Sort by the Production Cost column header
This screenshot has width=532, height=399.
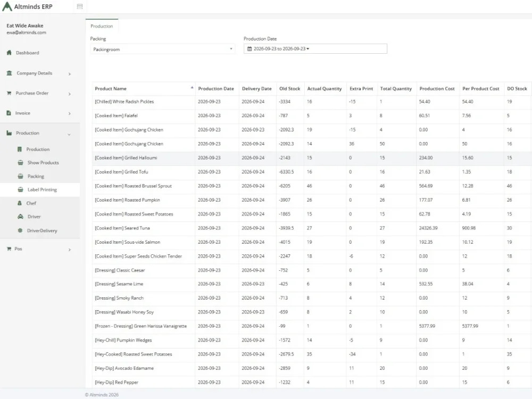tap(437, 88)
